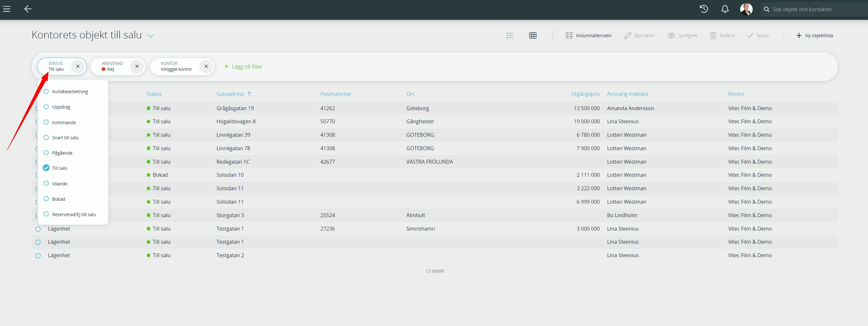This screenshot has height=326, width=868.
Task: Select the Testgatan 2 row radio
Action: click(x=38, y=256)
